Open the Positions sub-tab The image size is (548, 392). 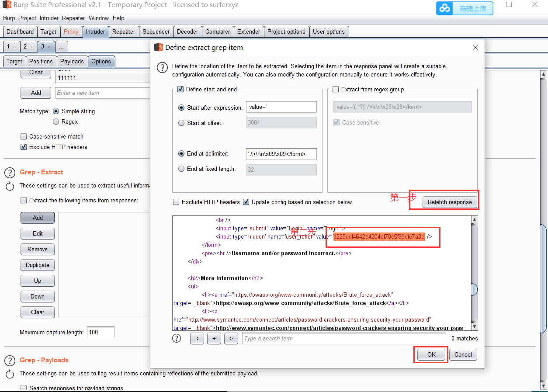[x=41, y=62]
